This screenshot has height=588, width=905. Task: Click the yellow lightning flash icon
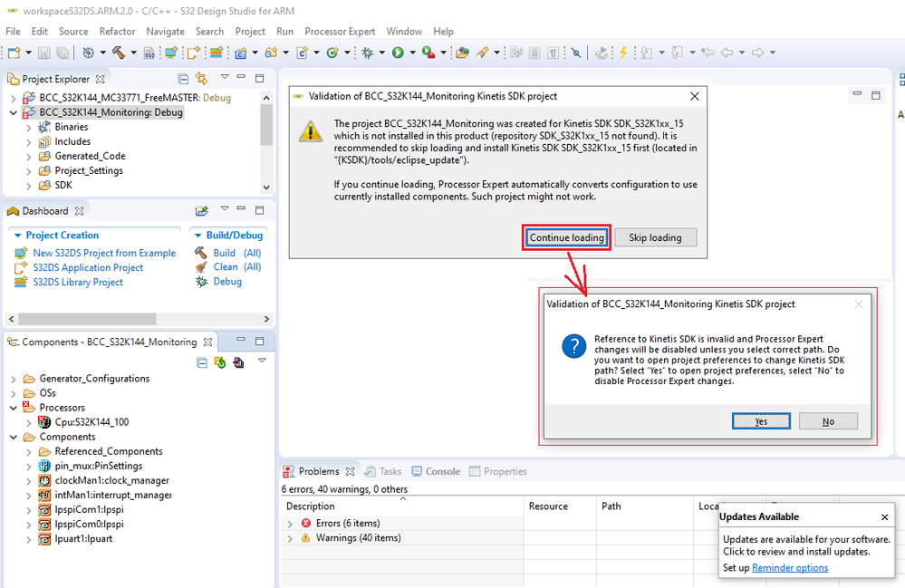click(623, 53)
